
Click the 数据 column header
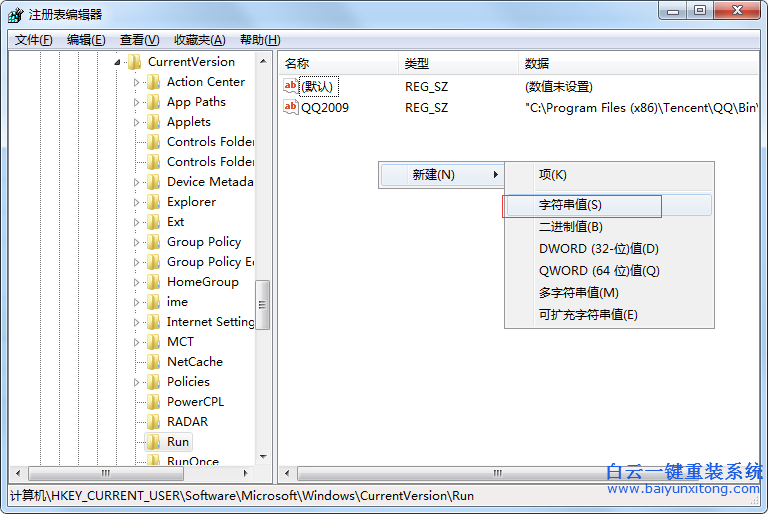(x=537, y=63)
